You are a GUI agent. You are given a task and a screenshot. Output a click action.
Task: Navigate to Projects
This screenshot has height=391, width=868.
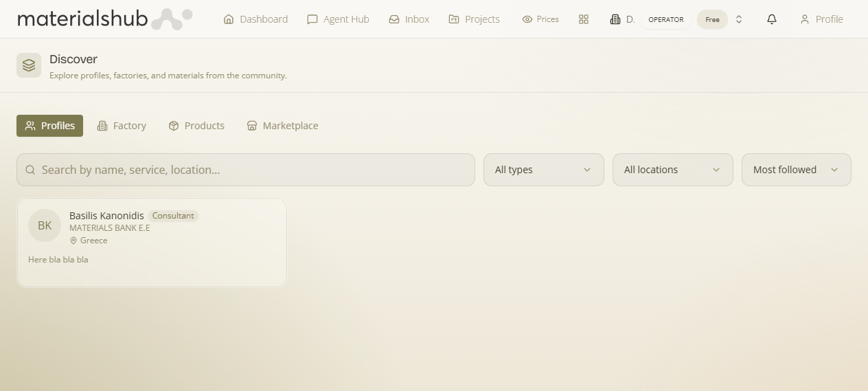pyautogui.click(x=474, y=19)
